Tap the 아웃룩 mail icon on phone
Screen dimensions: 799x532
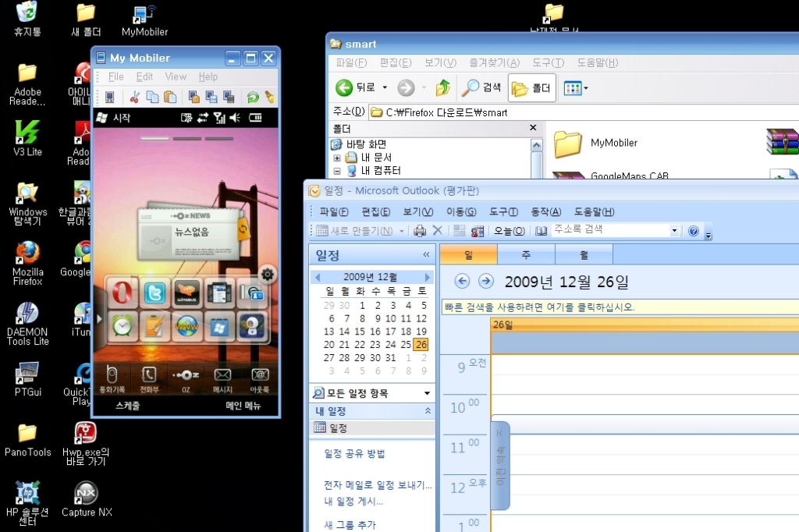click(260, 379)
